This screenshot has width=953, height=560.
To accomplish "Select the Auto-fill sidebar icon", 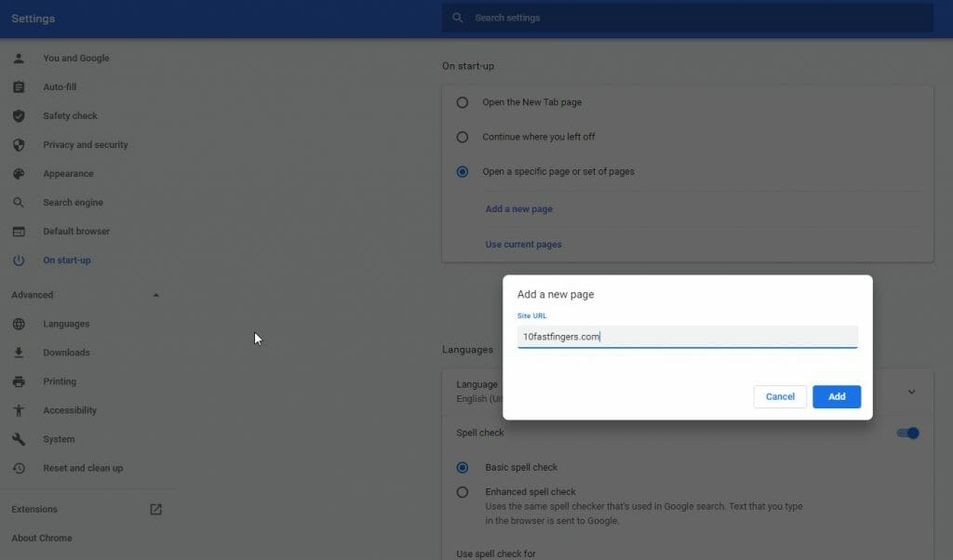I will tap(19, 87).
